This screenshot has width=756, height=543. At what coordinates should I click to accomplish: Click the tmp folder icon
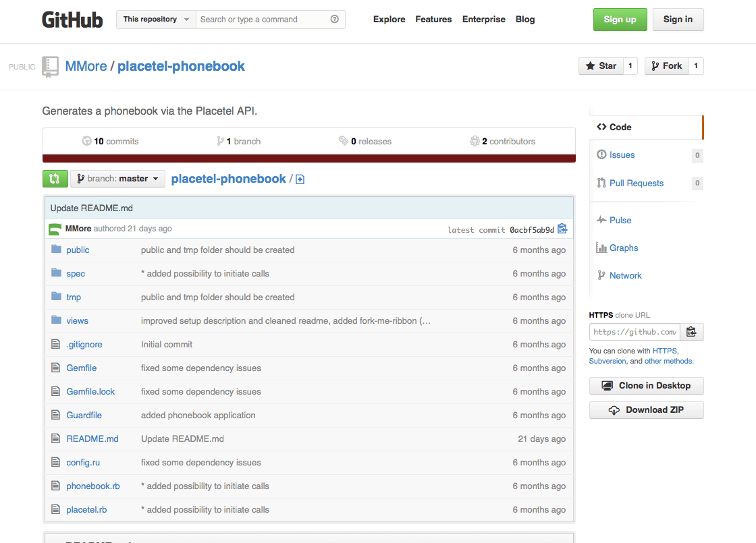(57, 296)
